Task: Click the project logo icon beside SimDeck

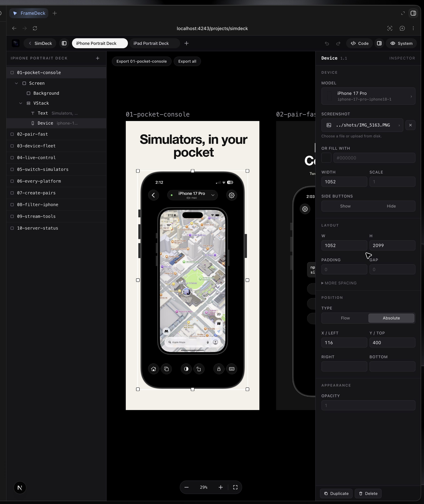Action: click(x=16, y=43)
